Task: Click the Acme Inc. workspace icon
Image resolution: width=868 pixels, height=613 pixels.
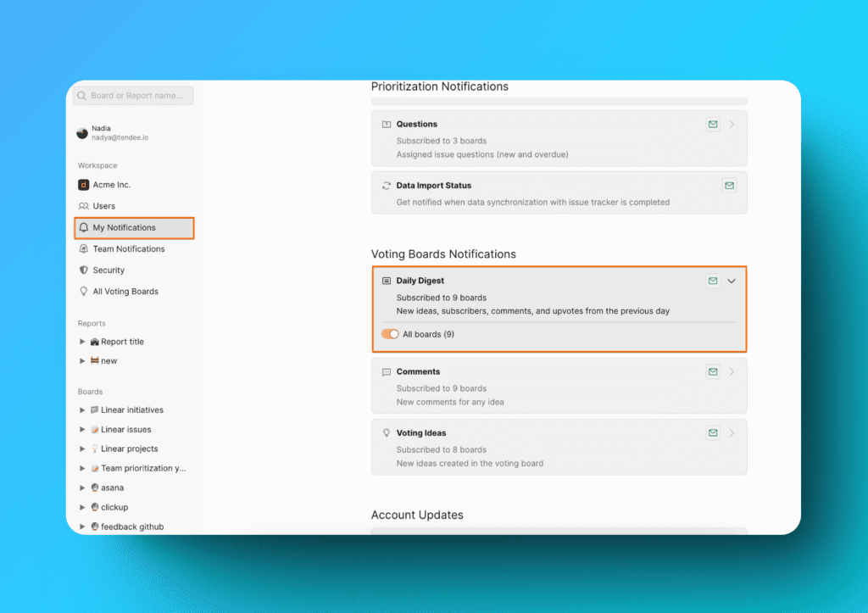Action: [x=82, y=184]
